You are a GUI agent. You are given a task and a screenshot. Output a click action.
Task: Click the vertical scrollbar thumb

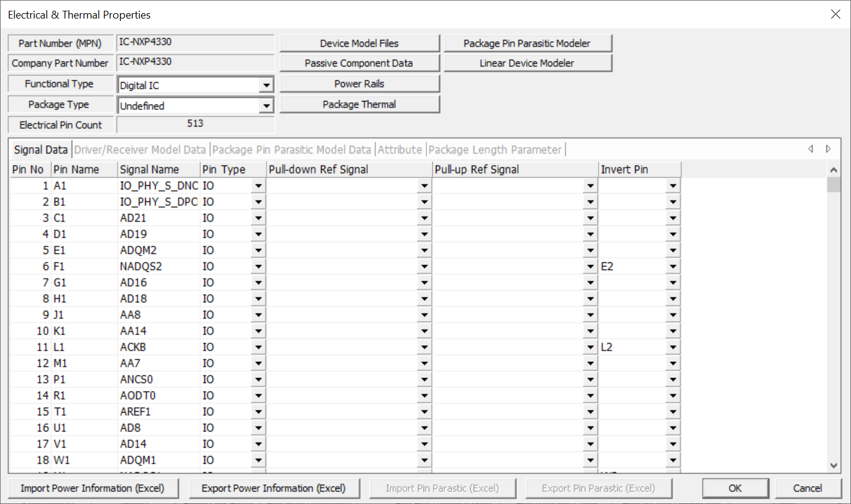click(834, 185)
